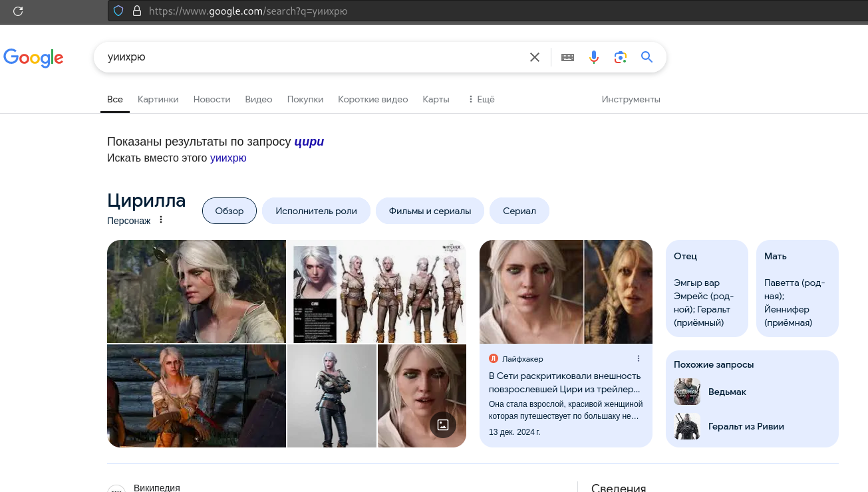Image resolution: width=868 pixels, height=492 pixels.
Task: Click the Цирилла heading
Action: click(146, 200)
